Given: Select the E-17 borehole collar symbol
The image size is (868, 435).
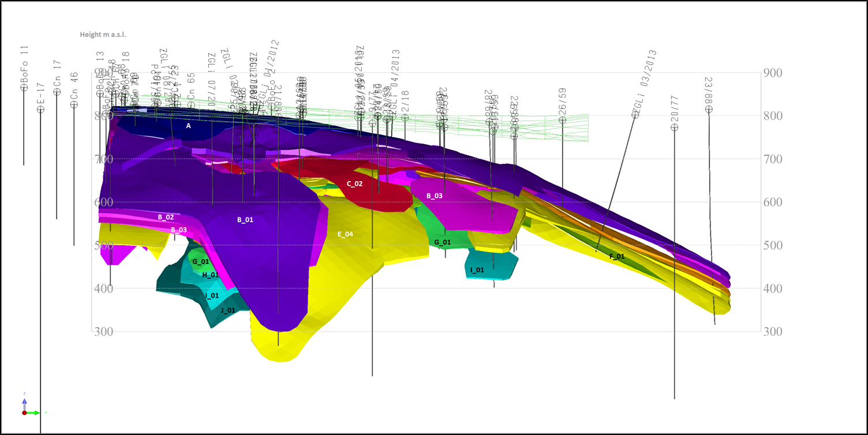Looking at the screenshot, I should [x=40, y=109].
